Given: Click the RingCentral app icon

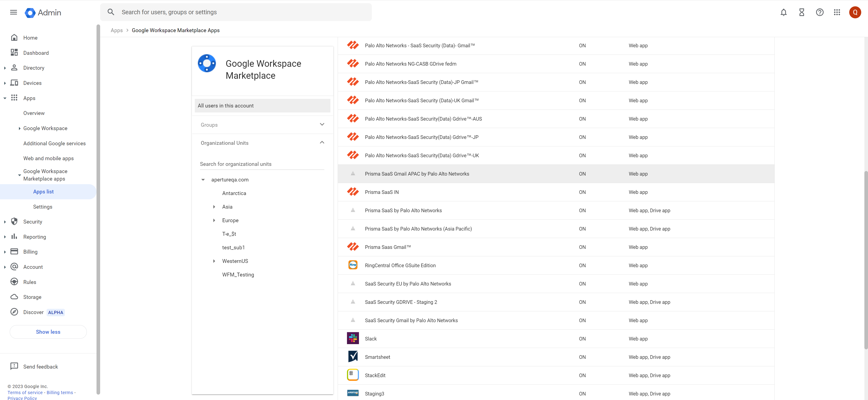Looking at the screenshot, I should coord(353,265).
